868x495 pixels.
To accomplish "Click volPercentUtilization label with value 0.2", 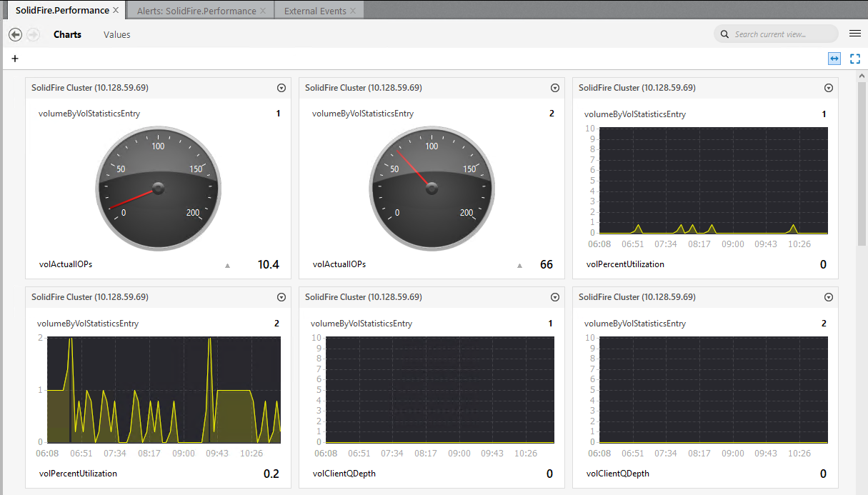I will coord(78,474).
